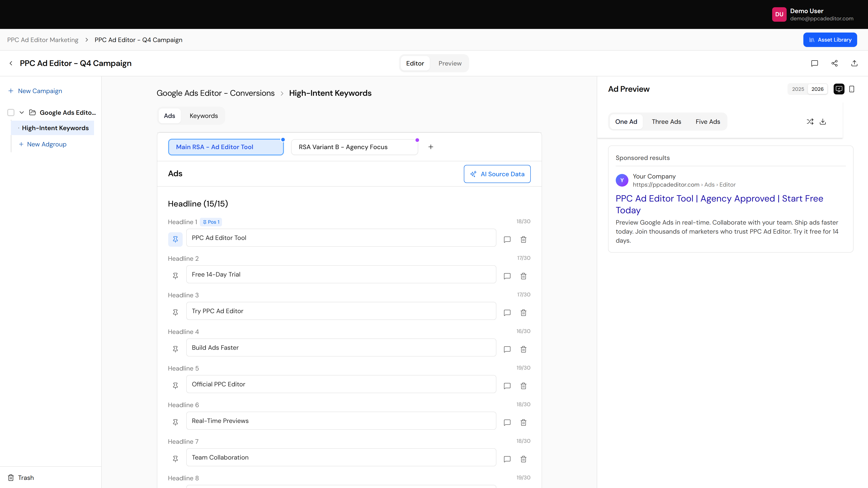
Task: Open the Ads tab
Action: [x=170, y=116]
